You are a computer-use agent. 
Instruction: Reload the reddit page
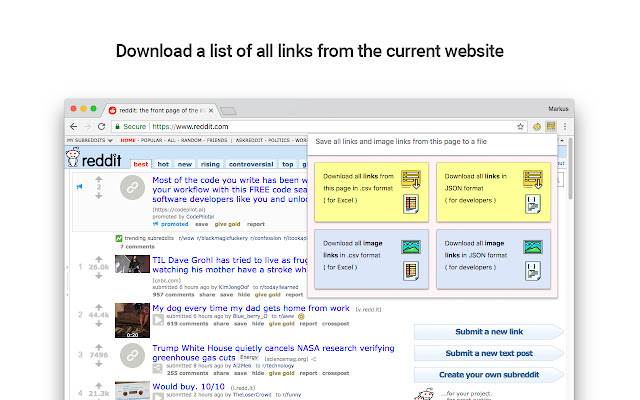pyautogui.click(x=102, y=127)
